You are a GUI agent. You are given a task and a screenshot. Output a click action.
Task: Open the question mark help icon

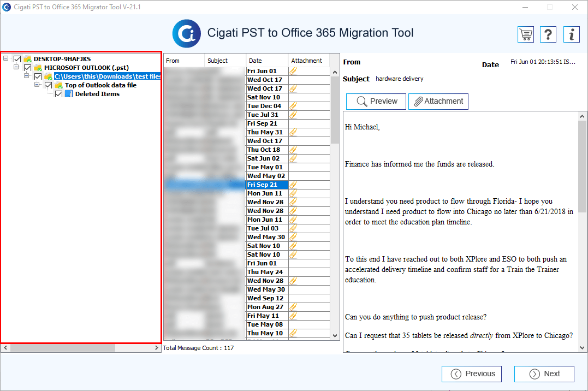(x=548, y=34)
